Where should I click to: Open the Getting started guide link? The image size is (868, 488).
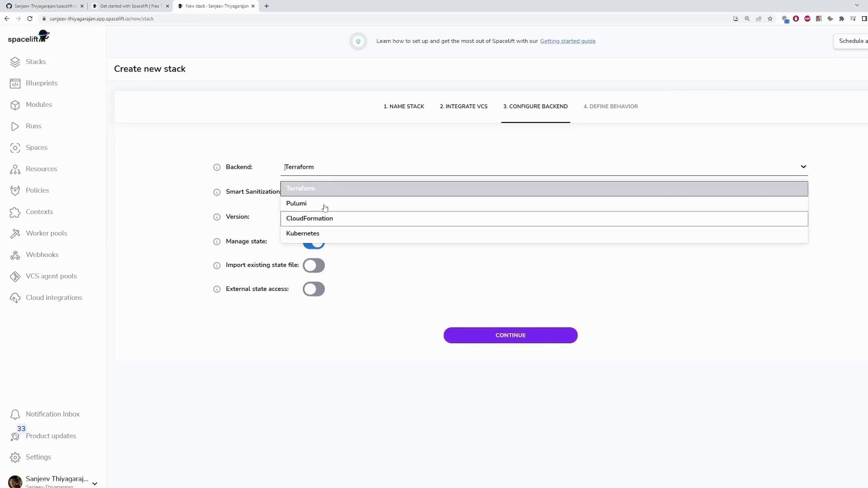click(x=567, y=41)
